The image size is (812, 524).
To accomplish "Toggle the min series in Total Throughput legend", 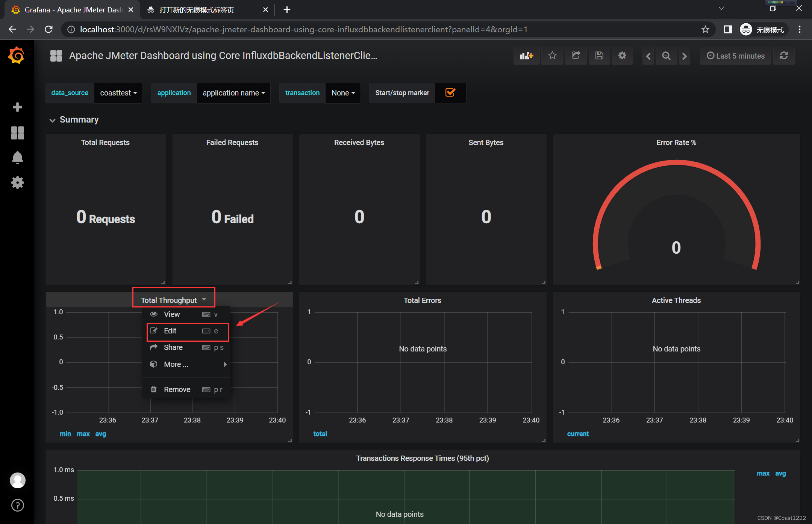I will tap(65, 434).
